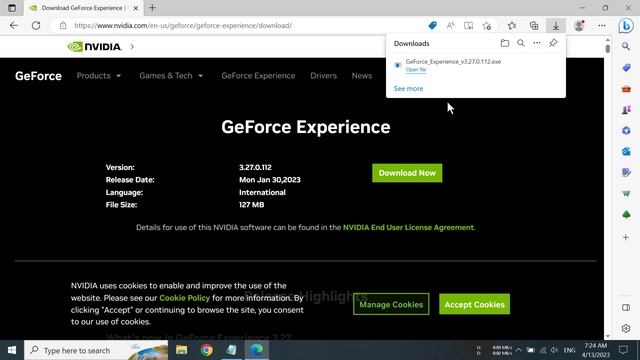Image resolution: width=640 pixels, height=360 pixels.
Task: Open the Cookie Policy link
Action: (184, 298)
